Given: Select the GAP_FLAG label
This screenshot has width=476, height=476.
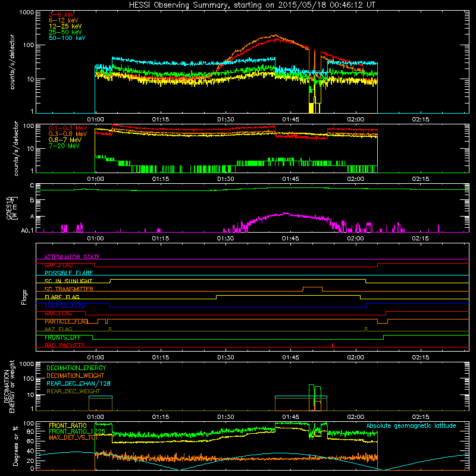Looking at the screenshot, I should coord(58,265).
